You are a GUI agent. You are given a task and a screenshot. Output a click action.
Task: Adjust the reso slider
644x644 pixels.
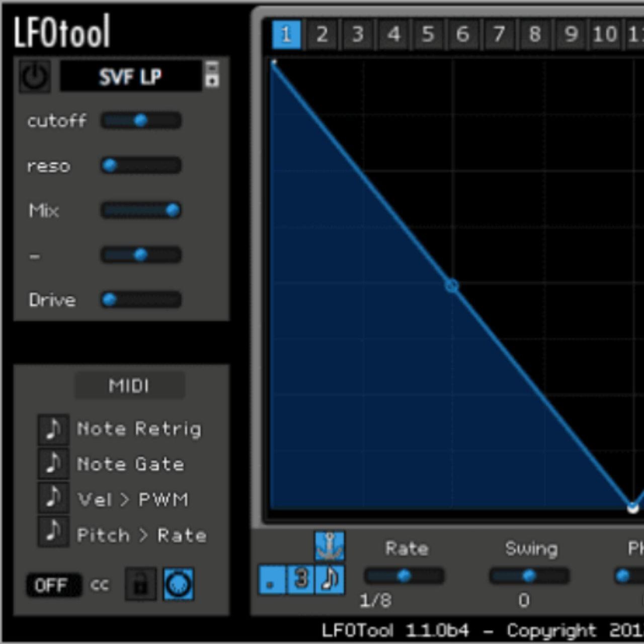[x=141, y=166]
